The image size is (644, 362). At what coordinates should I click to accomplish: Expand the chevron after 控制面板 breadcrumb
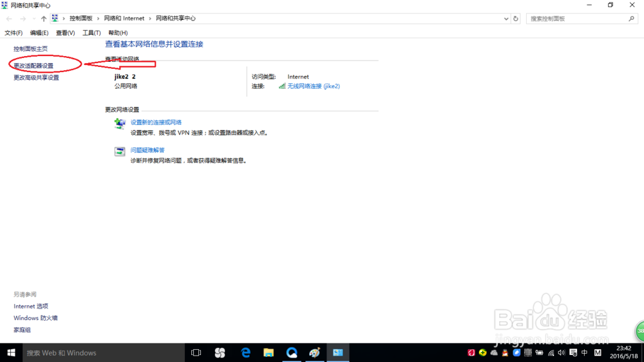point(98,19)
